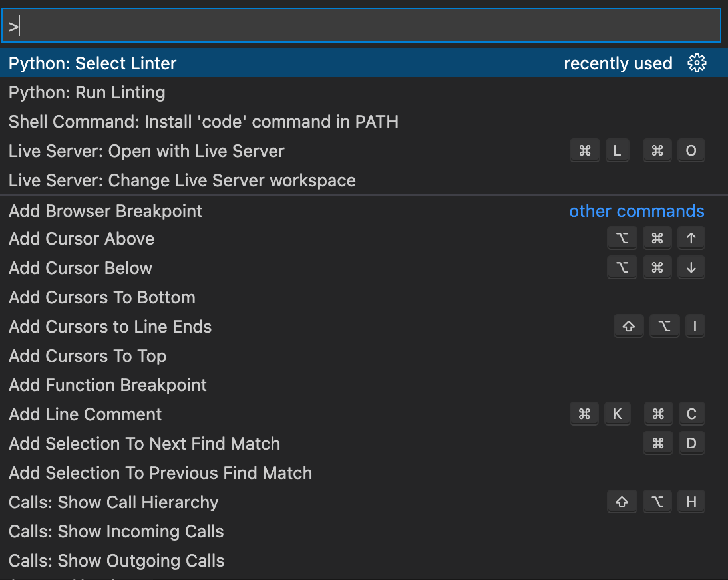The height and width of the screenshot is (580, 728).
Task: Click the H key hint for Show Call Hierarchy
Action: [x=691, y=501]
